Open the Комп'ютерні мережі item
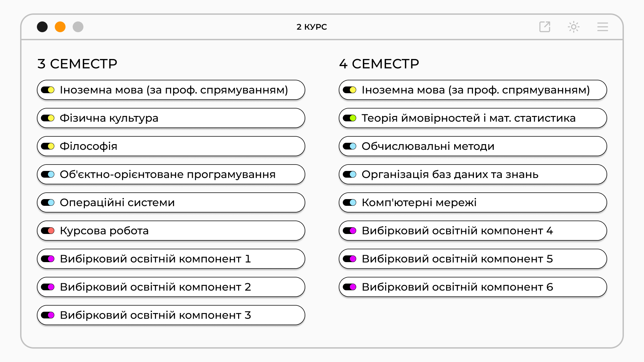This screenshot has width=644, height=362. click(473, 202)
